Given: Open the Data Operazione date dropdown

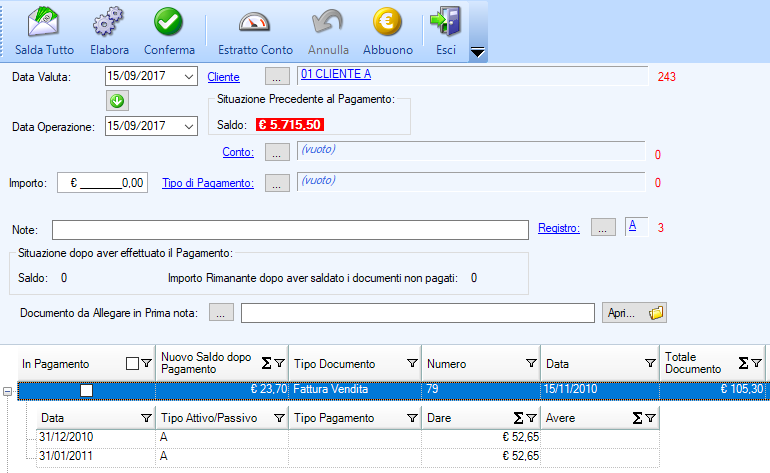Looking at the screenshot, I should tap(189, 126).
